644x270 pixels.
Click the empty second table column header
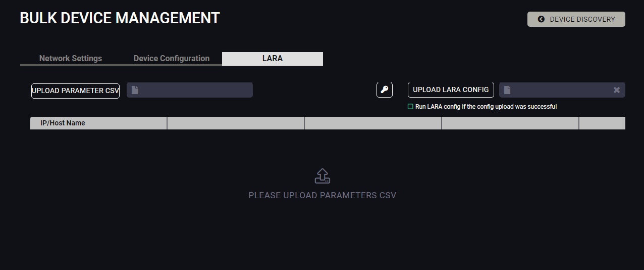tap(236, 123)
